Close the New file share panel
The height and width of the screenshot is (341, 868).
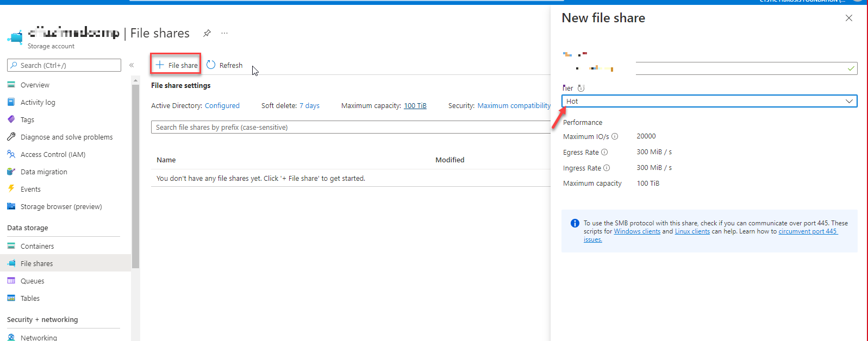[x=849, y=18]
